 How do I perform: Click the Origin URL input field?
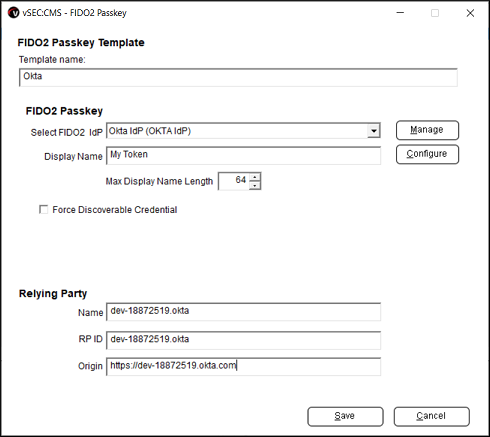pyautogui.click(x=243, y=367)
